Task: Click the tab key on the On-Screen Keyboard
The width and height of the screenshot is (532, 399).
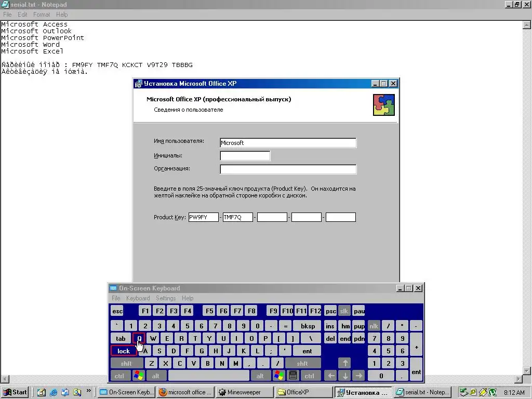Action: 121,338
